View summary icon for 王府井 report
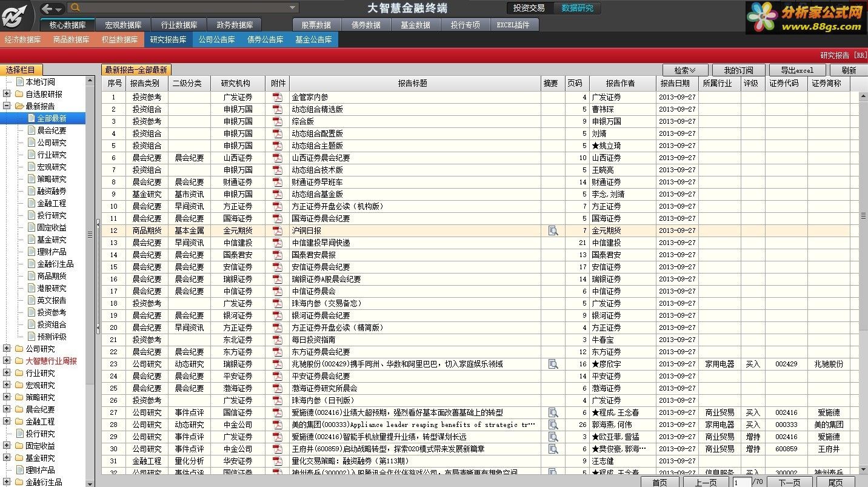Image resolution: width=868 pixels, height=487 pixels. pos(553,449)
